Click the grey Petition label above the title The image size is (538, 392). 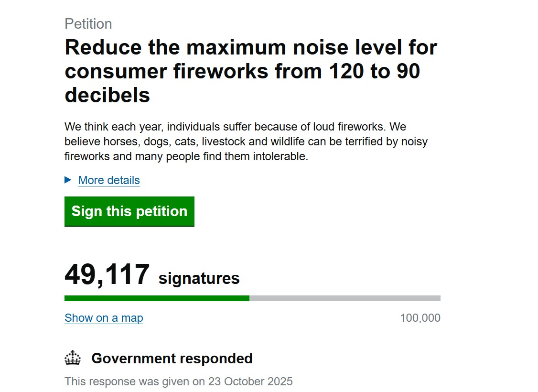point(88,24)
